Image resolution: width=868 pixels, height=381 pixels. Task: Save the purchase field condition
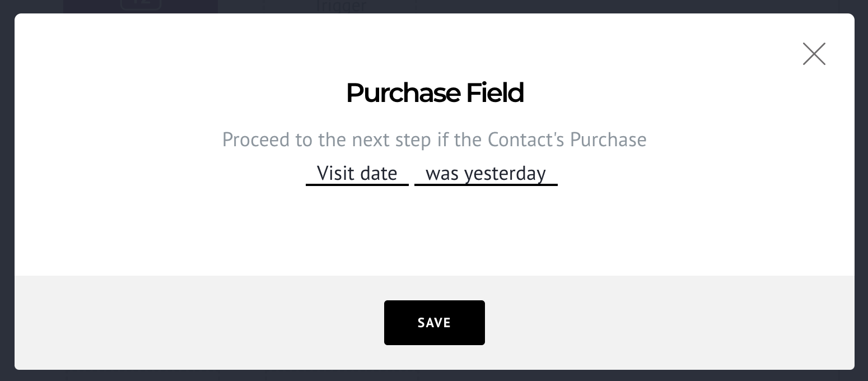click(434, 323)
